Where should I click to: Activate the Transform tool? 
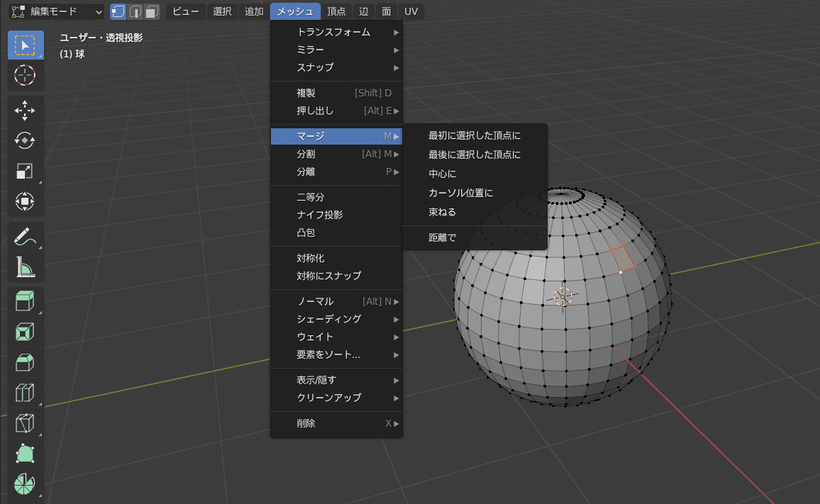point(25,201)
